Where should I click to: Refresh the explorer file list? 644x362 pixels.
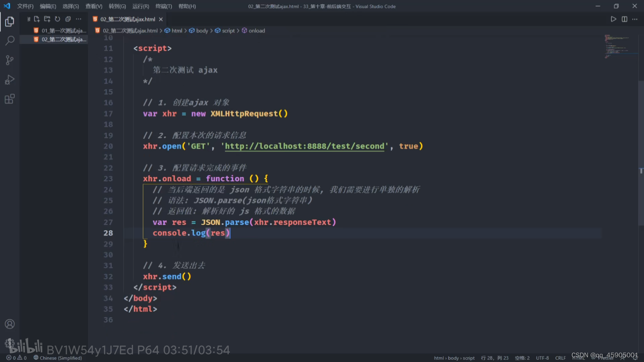coord(58,19)
